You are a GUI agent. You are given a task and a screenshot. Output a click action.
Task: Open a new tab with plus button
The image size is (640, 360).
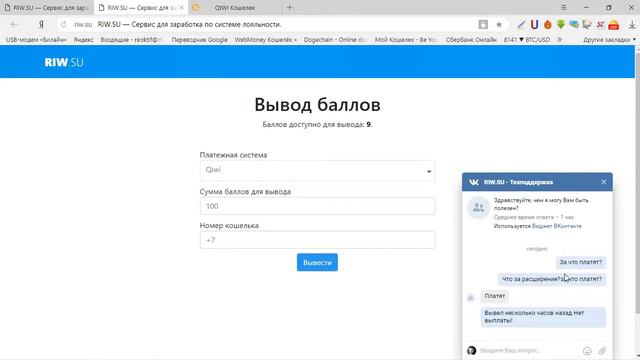coord(289,7)
